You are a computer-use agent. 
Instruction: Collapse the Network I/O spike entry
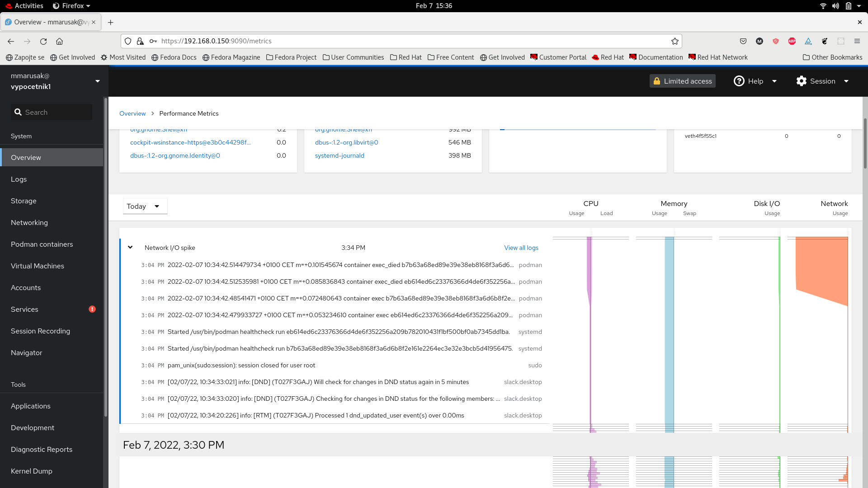pyautogui.click(x=130, y=247)
